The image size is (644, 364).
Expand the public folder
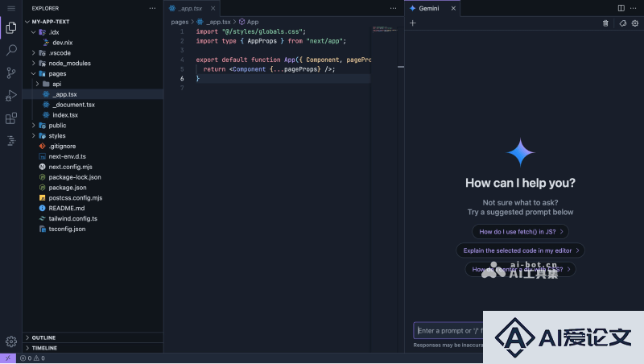(34, 126)
